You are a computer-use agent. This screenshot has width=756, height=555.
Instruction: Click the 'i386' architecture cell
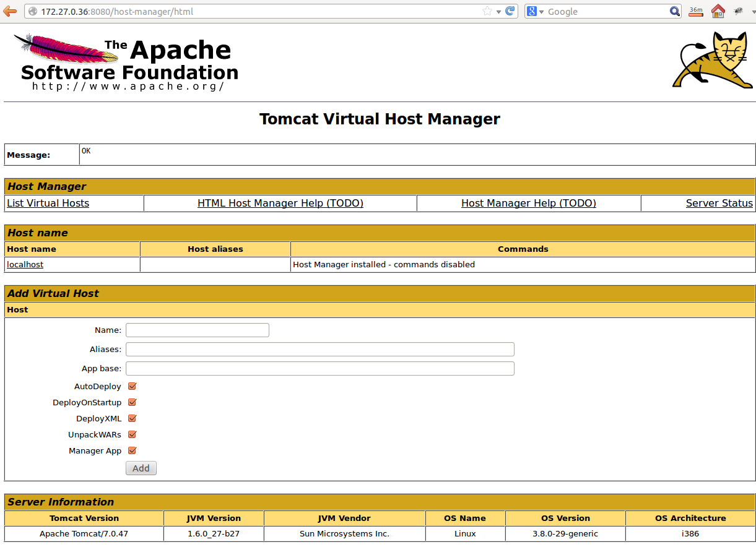pos(690,533)
